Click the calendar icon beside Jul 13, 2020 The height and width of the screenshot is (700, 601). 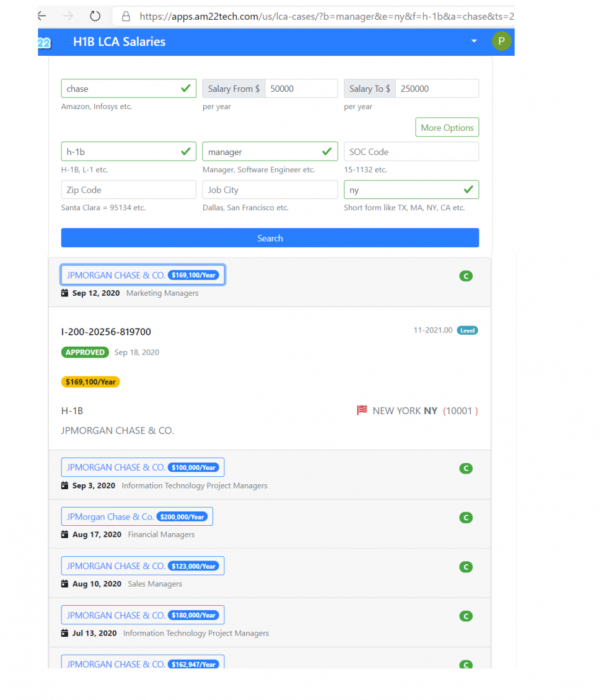click(64, 633)
